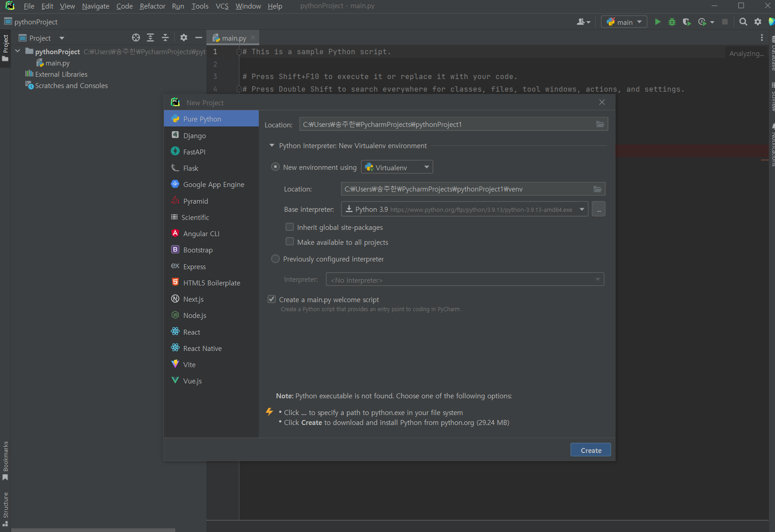The height and width of the screenshot is (532, 775).
Task: Collapse Python Interpreter section arrow
Action: click(272, 145)
